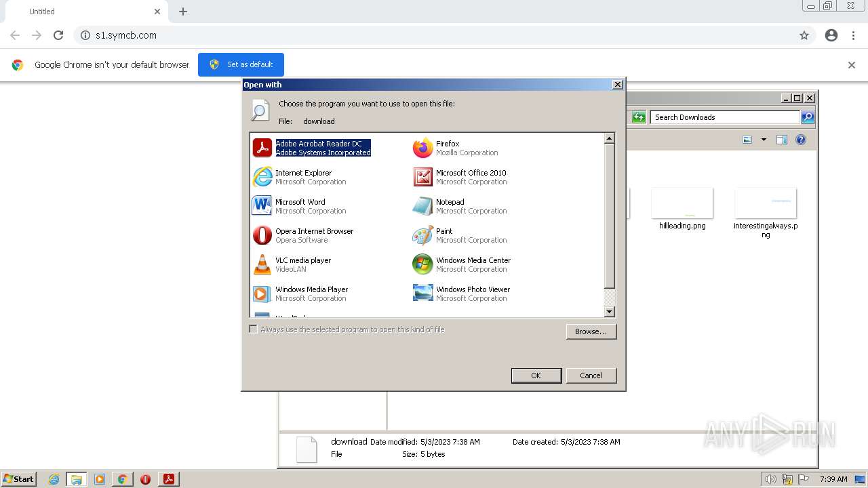
Task: Click the Explorer change view icon
Action: point(747,140)
